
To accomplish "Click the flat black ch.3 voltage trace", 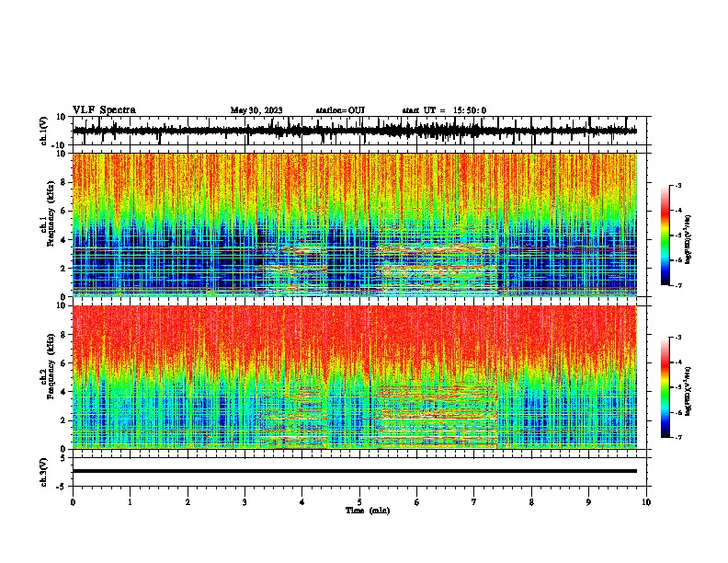I will coord(355,471).
